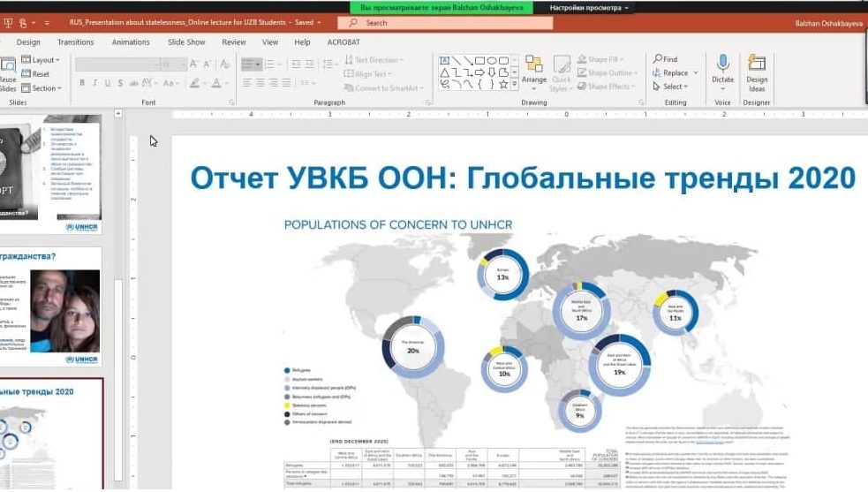Click Increase Font Size icon
The height and width of the screenshot is (492, 868).
tap(193, 64)
